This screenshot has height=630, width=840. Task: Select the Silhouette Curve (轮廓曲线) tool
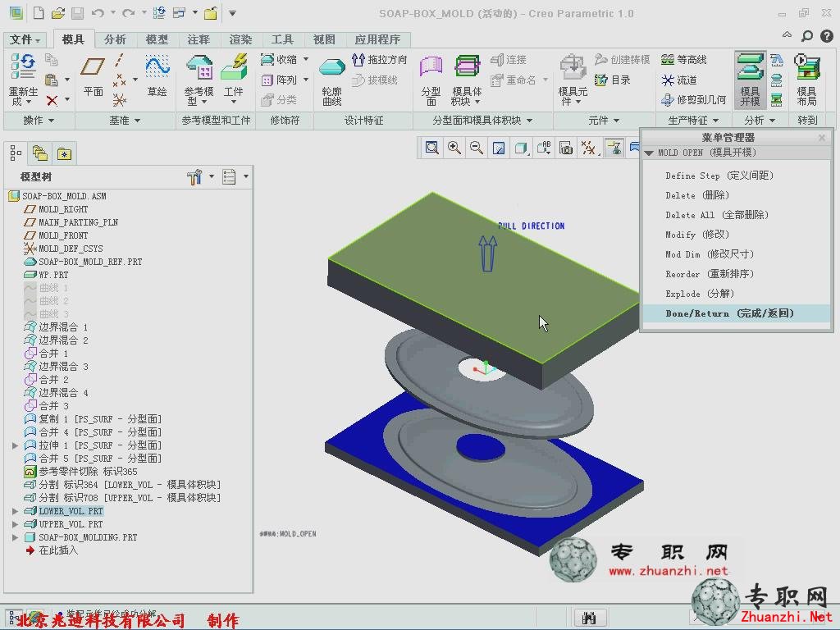332,81
